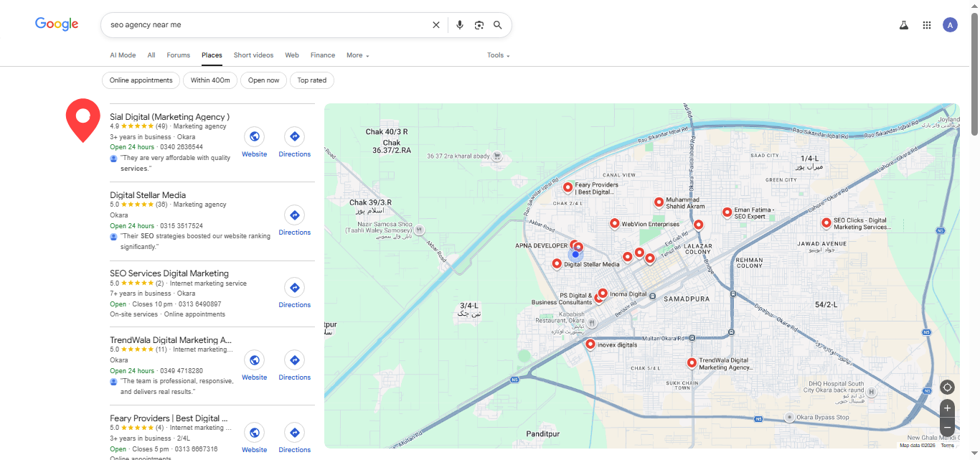Switch to AI Mode tab
Viewport: 980px width, 460px height.
tap(123, 55)
